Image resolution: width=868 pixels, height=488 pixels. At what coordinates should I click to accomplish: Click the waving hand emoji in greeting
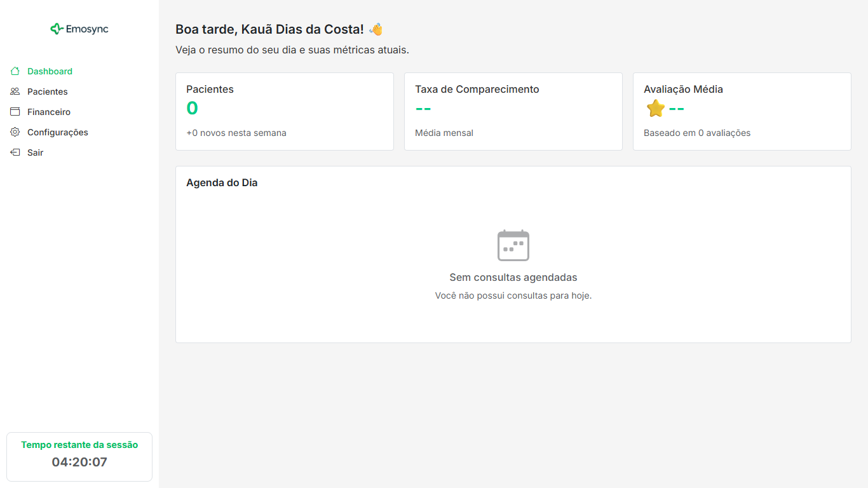[374, 28]
